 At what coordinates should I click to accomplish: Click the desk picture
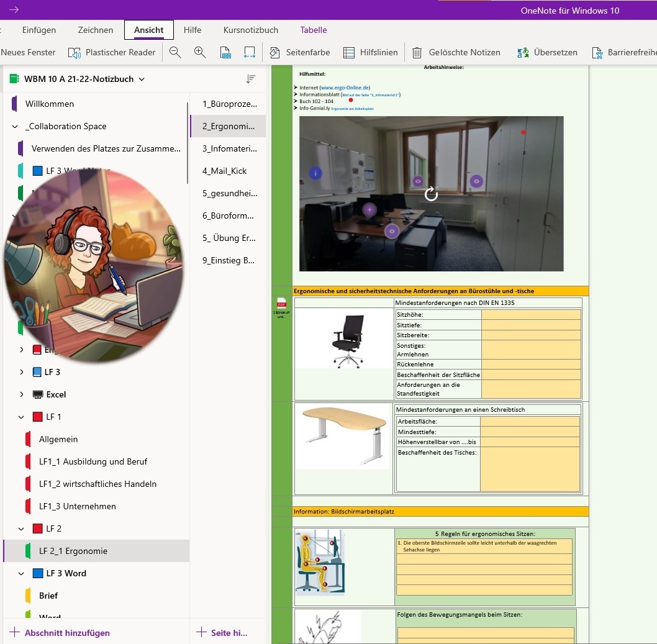[344, 435]
